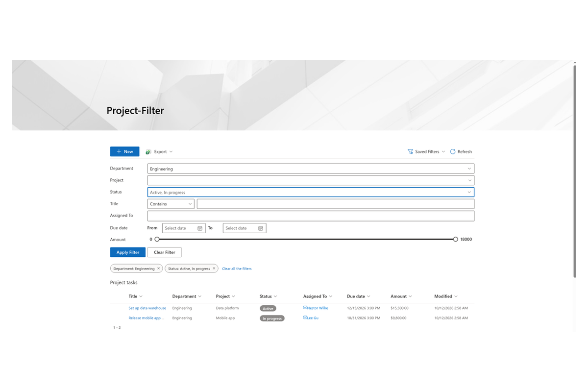Click the Nestor Wilke assignee link
Image resolution: width=588 pixels, height=392 pixels.
coord(318,308)
